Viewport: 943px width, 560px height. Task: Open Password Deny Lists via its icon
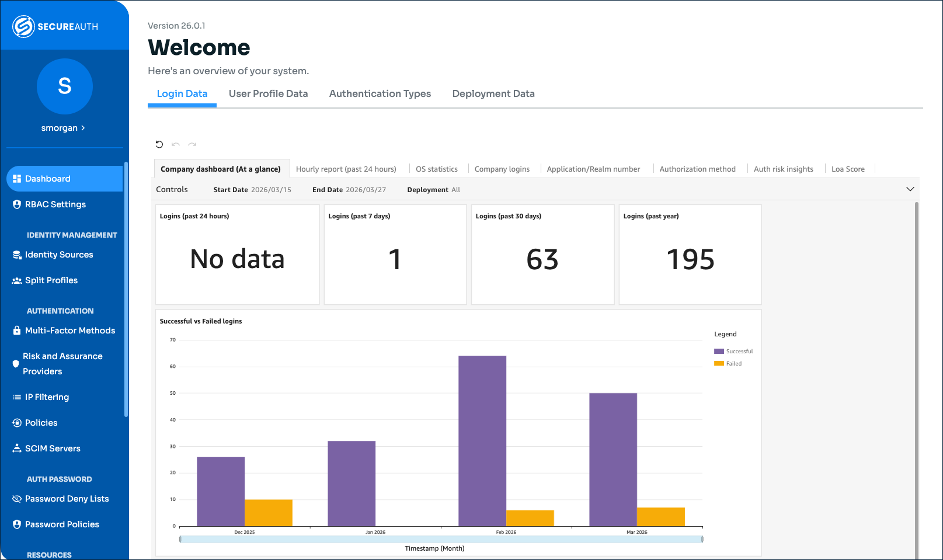tap(16, 498)
